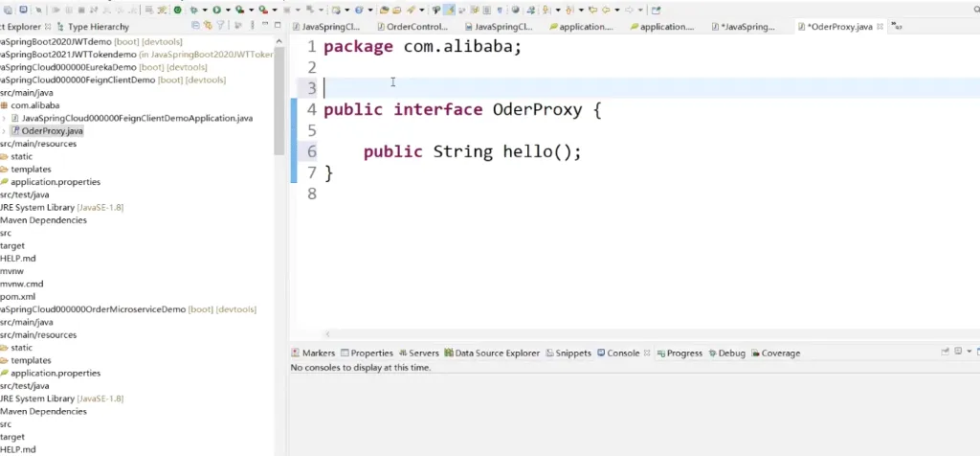The image size is (980, 456).
Task: Open the Console display selected console dropdown arrow
Action: tap(969, 351)
